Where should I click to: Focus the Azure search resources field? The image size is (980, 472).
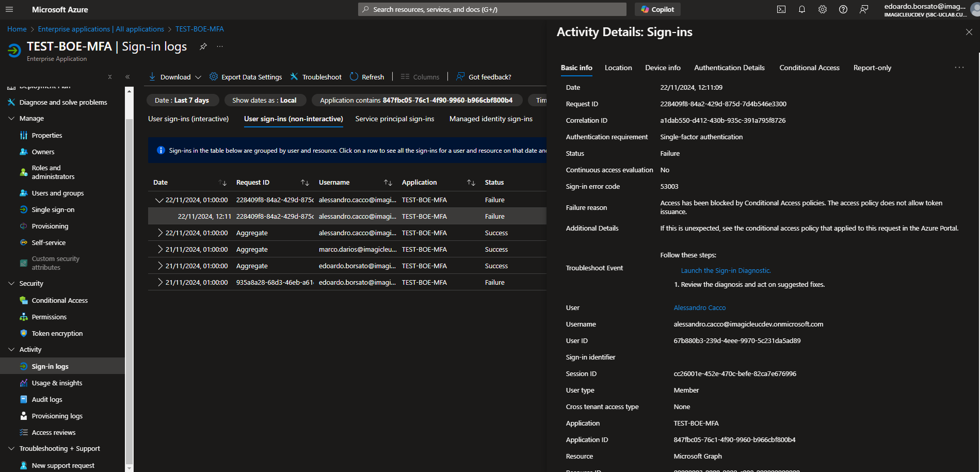tap(492, 9)
